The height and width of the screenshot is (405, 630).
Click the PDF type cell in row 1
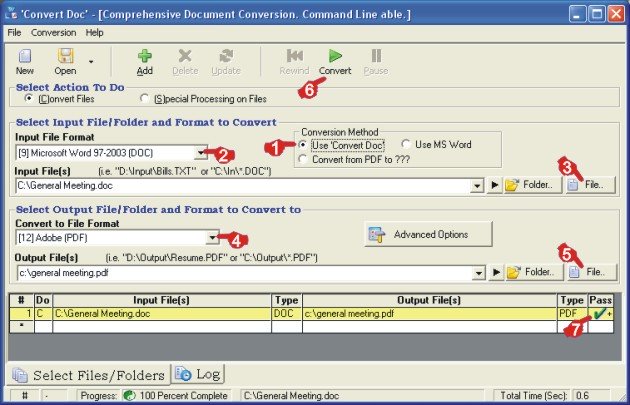(572, 314)
